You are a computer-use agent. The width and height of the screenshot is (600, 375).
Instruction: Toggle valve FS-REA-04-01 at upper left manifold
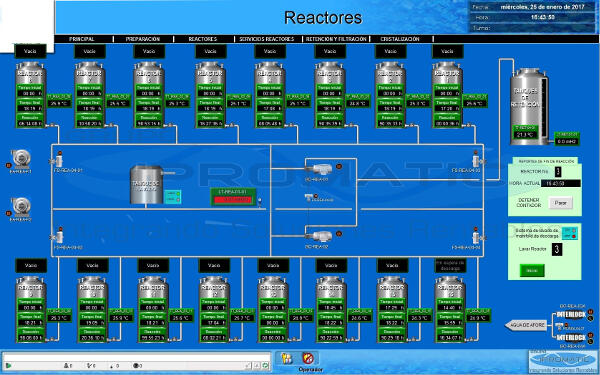[x=59, y=159]
